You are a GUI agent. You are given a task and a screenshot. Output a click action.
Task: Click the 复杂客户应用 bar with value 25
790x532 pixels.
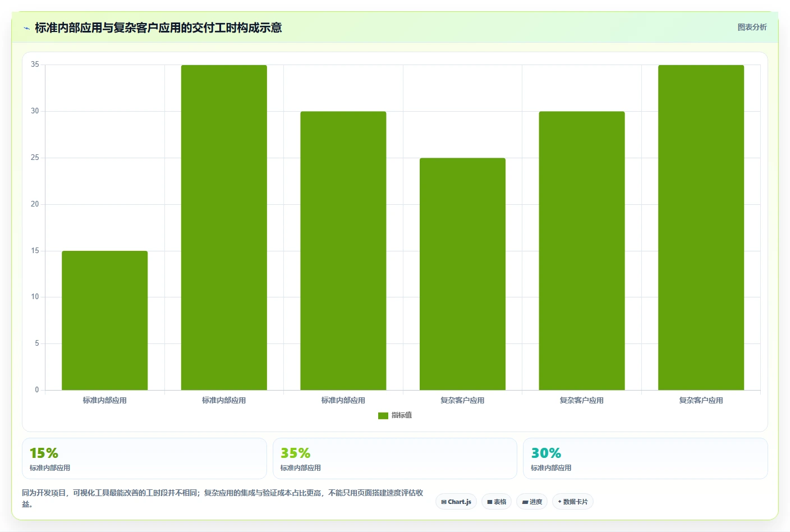tap(462, 274)
